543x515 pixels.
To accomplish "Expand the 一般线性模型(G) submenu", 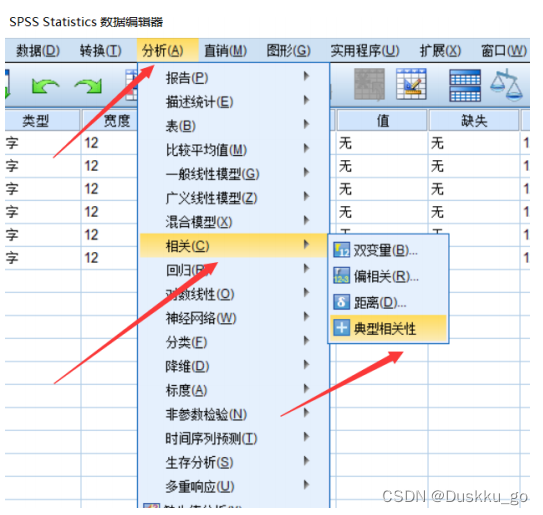I will point(234,174).
